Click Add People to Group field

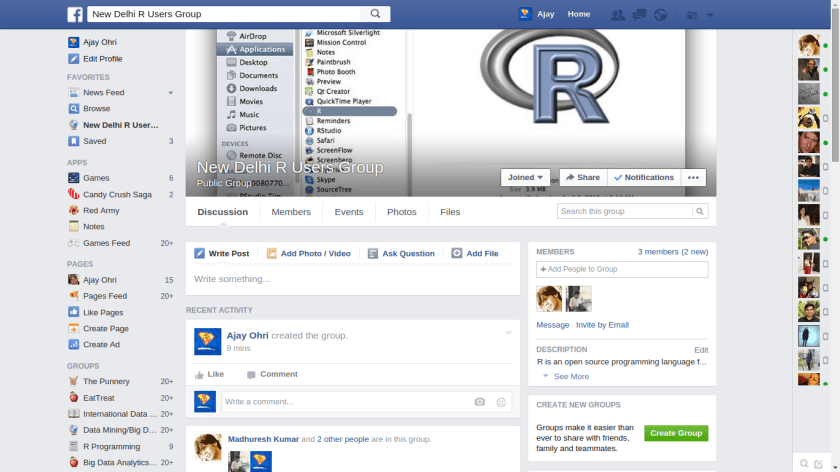click(622, 269)
